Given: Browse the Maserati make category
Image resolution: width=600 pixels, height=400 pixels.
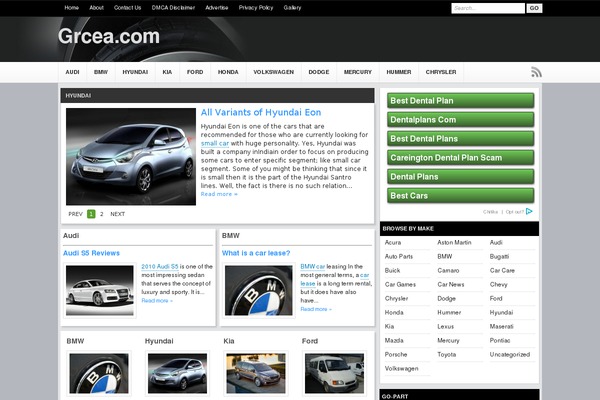Looking at the screenshot, I should pos(502,327).
